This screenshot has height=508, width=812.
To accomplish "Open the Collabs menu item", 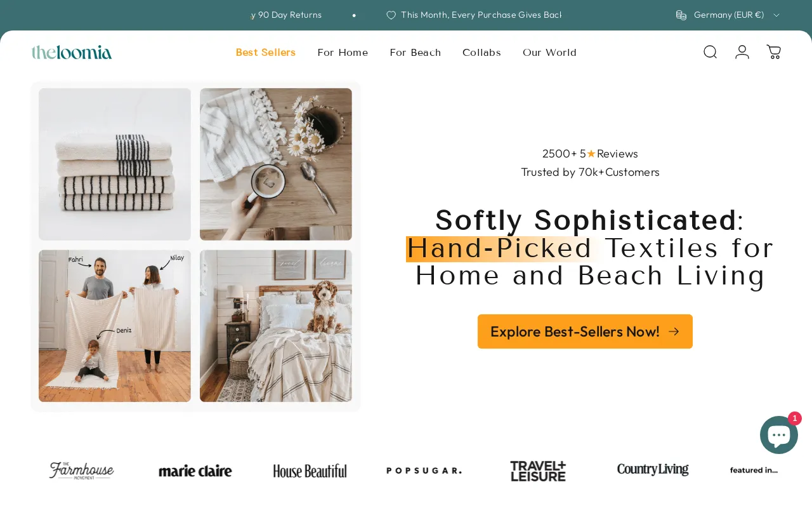I will click(x=481, y=52).
